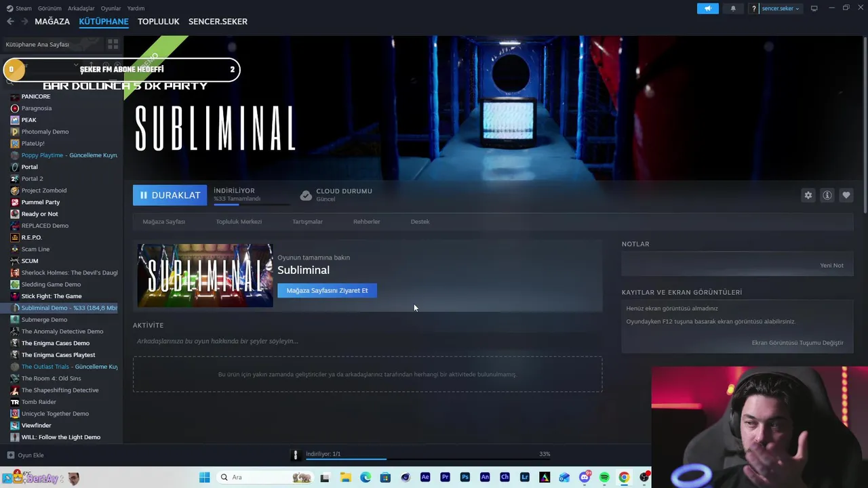Open the Oyunlar menu
868x488 pixels.
111,8
